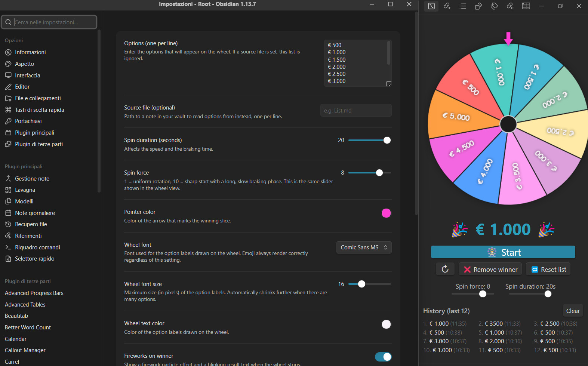This screenshot has width=588, height=366.
Task: Click the Portachiavi key icon
Action: pos(8,121)
